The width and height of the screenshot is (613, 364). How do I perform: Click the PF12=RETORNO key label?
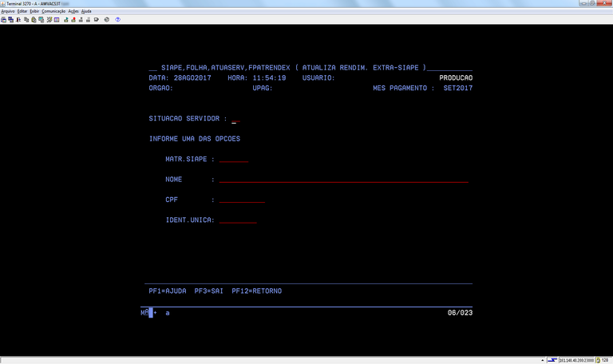click(256, 291)
